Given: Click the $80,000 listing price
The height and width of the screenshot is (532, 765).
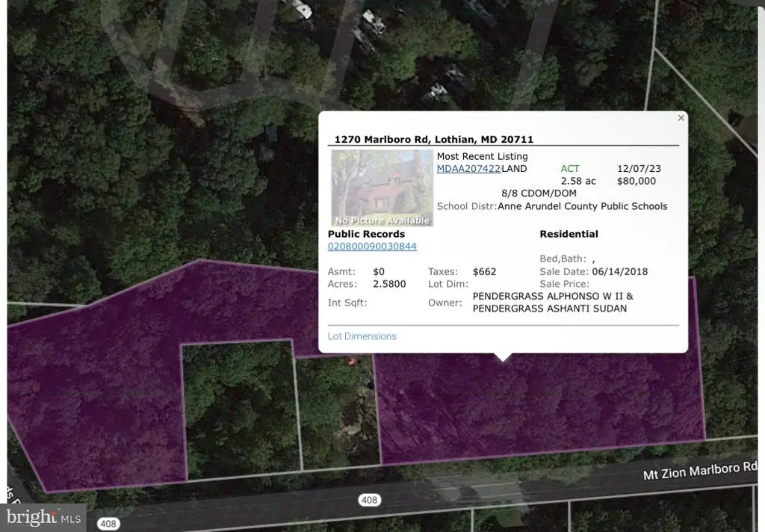Looking at the screenshot, I should point(636,180).
